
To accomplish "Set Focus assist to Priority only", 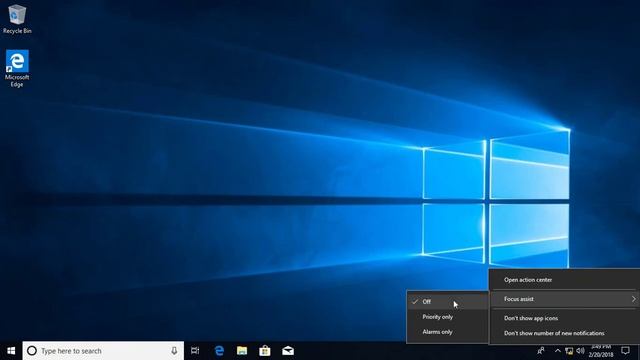I will pos(448,317).
